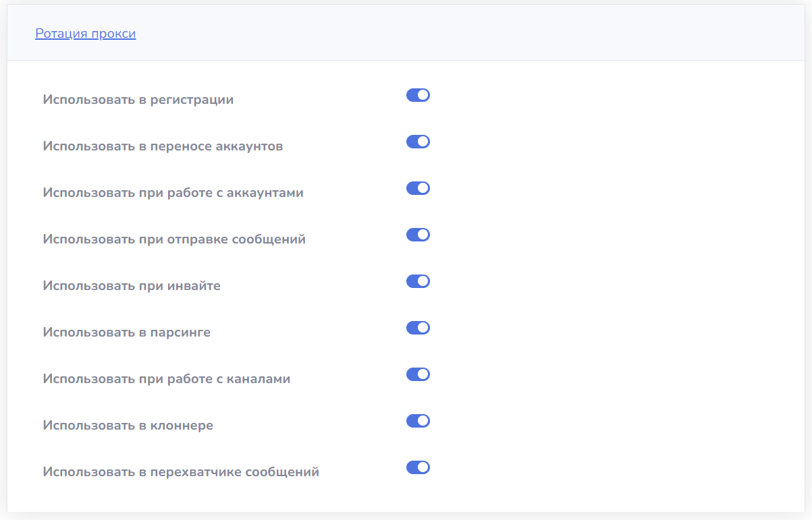Select the Использовать в парсинге label text
812x520 pixels.
pos(126,333)
